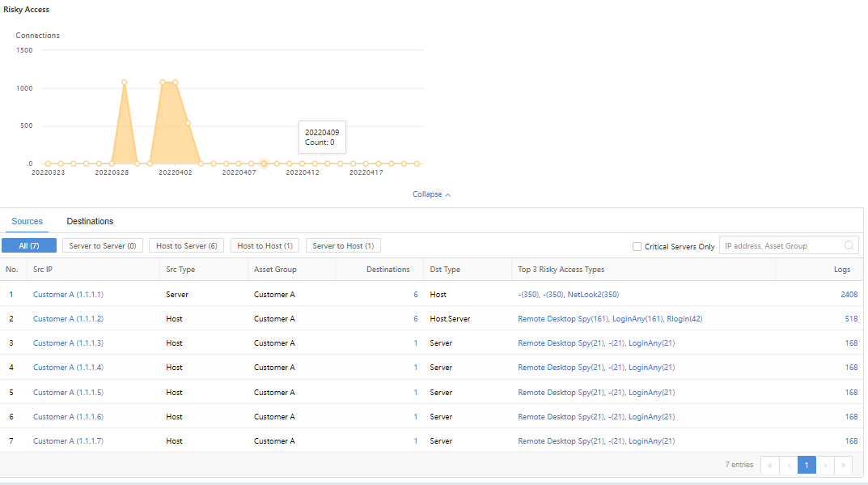Select page 1 in pagination

tap(807, 465)
